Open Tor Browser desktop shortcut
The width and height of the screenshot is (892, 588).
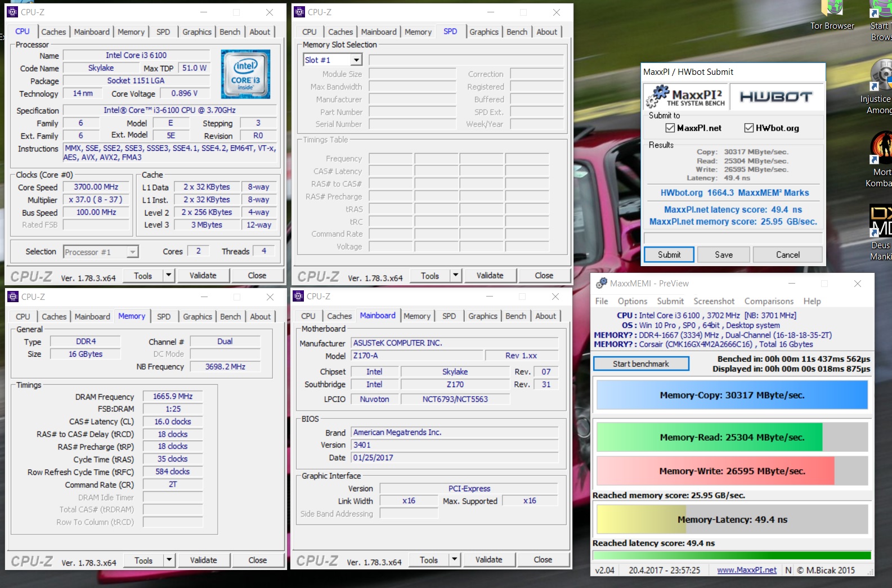[832, 15]
